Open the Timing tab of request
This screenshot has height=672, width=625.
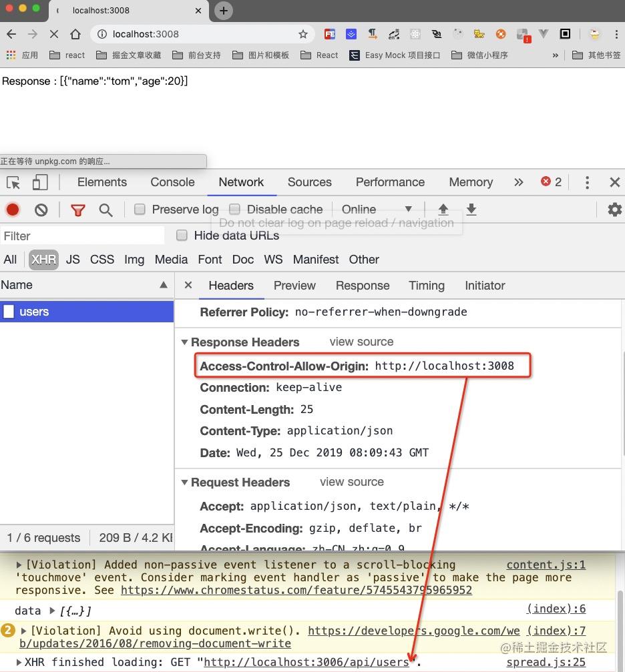(427, 286)
